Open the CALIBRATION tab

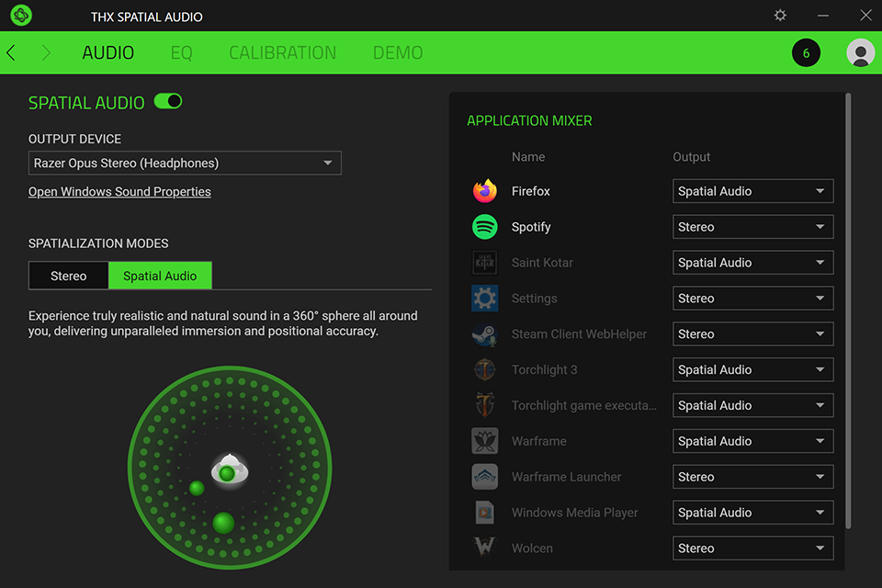tap(282, 52)
